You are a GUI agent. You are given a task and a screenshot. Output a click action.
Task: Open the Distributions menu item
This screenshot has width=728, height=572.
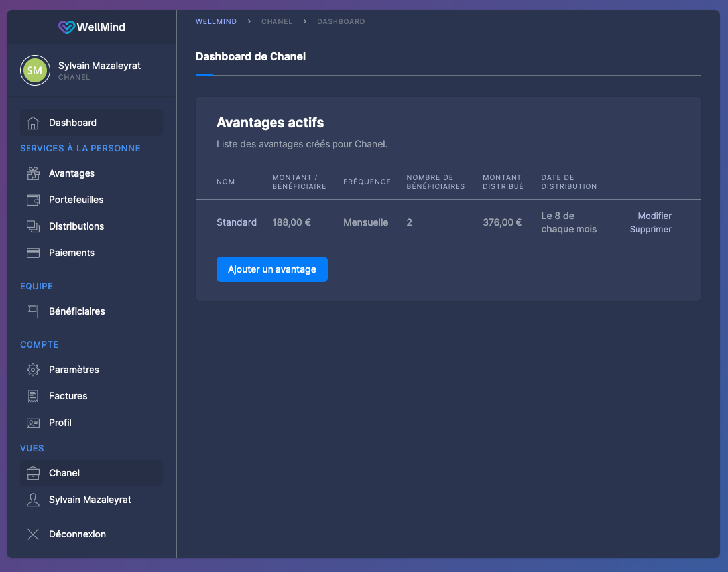[x=76, y=226]
